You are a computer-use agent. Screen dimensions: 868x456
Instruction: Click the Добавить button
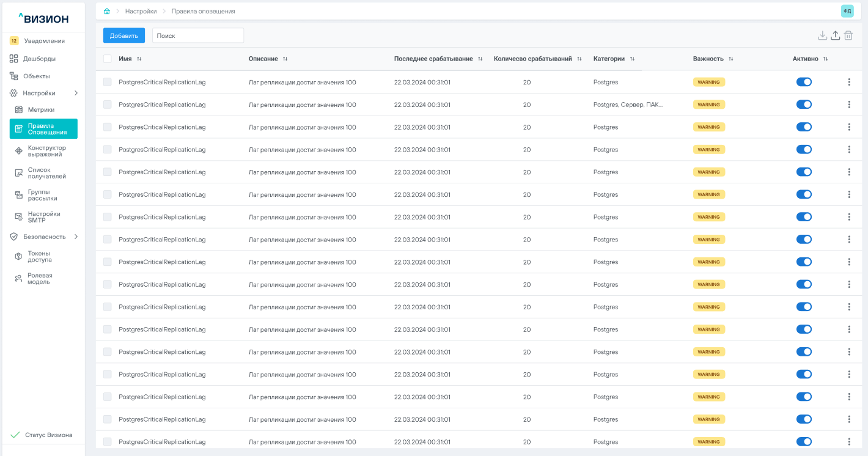[124, 35]
